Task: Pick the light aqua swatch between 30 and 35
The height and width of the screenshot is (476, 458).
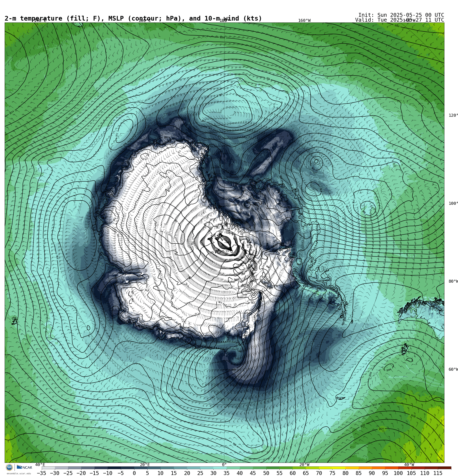Action: point(220,468)
